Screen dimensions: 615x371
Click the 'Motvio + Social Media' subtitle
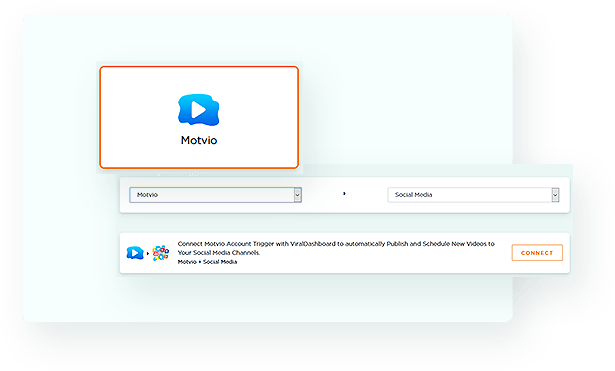pos(207,262)
